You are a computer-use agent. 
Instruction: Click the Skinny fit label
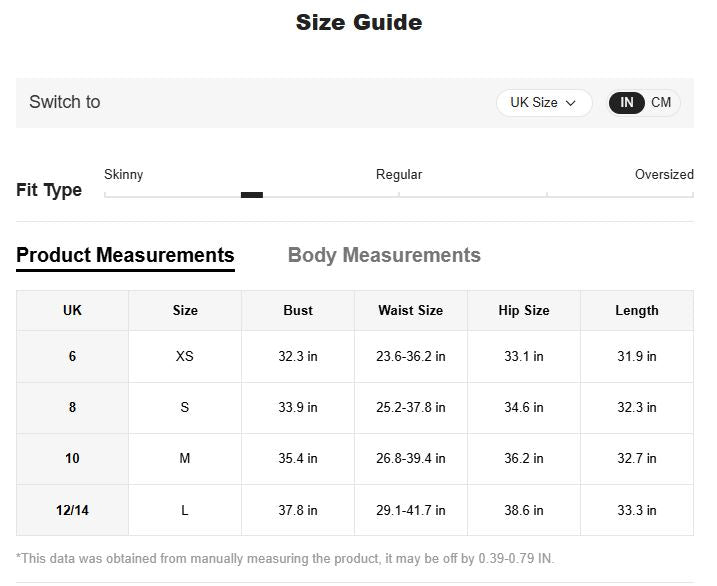[x=124, y=174]
